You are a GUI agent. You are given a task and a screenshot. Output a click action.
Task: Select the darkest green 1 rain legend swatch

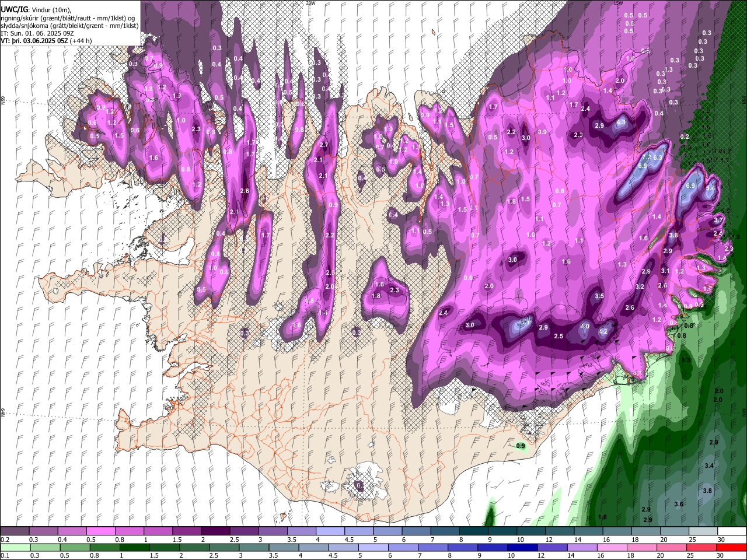pyautogui.click(x=134, y=548)
